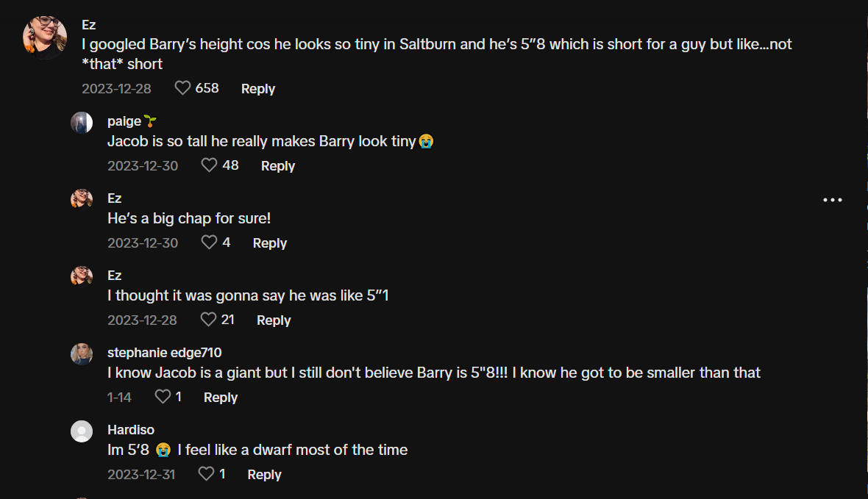Like Hardiso's comment about being 5'8
The height and width of the screenshot is (499, 868).
pos(204,473)
